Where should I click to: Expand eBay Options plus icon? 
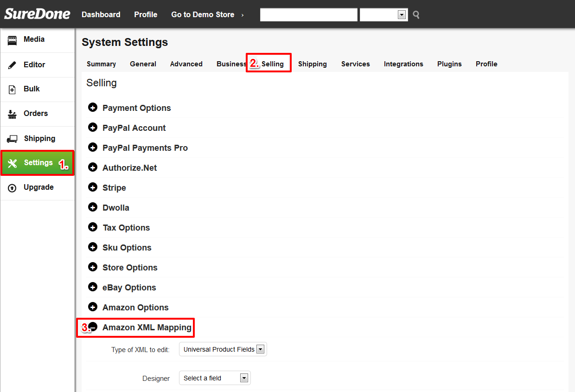93,287
